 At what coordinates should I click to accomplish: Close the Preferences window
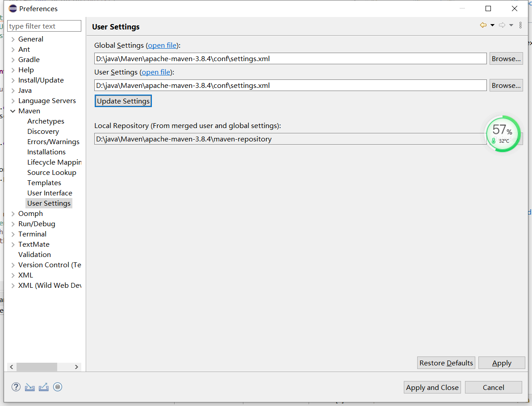(515, 8)
